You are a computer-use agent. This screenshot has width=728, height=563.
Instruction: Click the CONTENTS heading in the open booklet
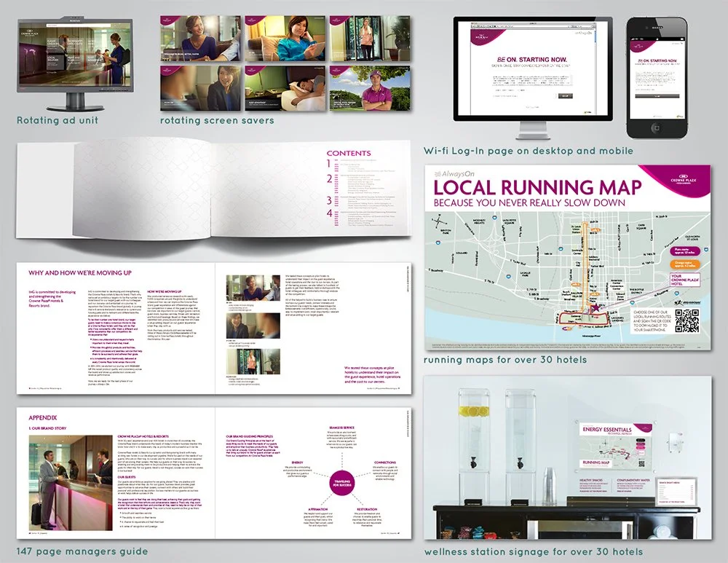point(349,153)
